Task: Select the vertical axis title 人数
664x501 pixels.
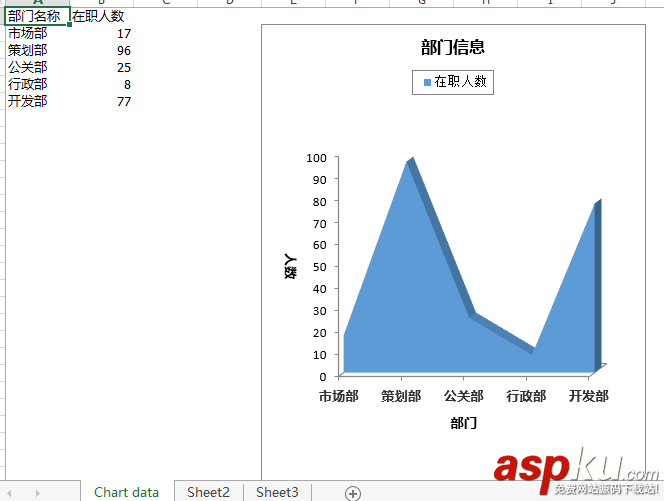Action: pyautogui.click(x=290, y=266)
